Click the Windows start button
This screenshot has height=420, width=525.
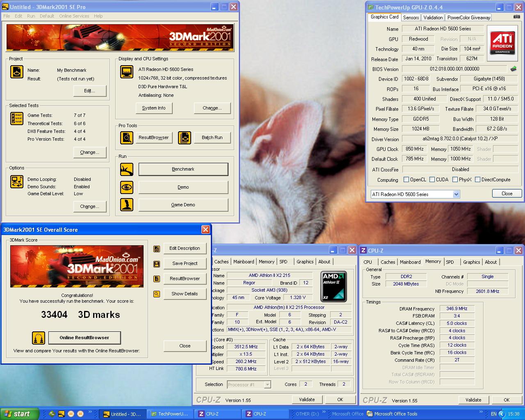tap(20, 414)
